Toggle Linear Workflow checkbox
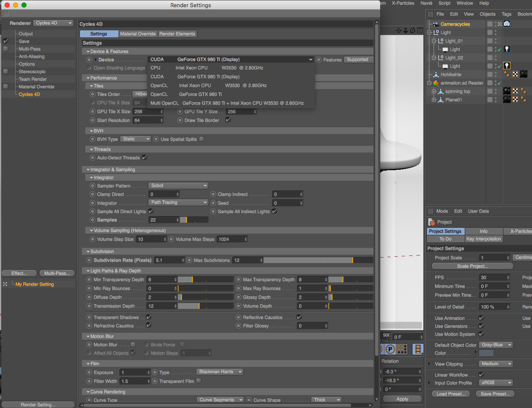 click(481, 374)
